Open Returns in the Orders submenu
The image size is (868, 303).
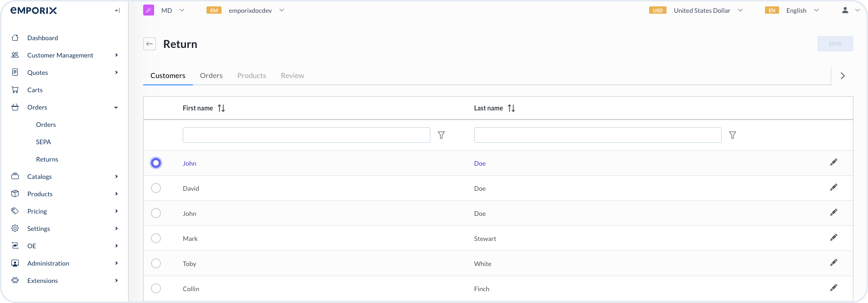[47, 159]
